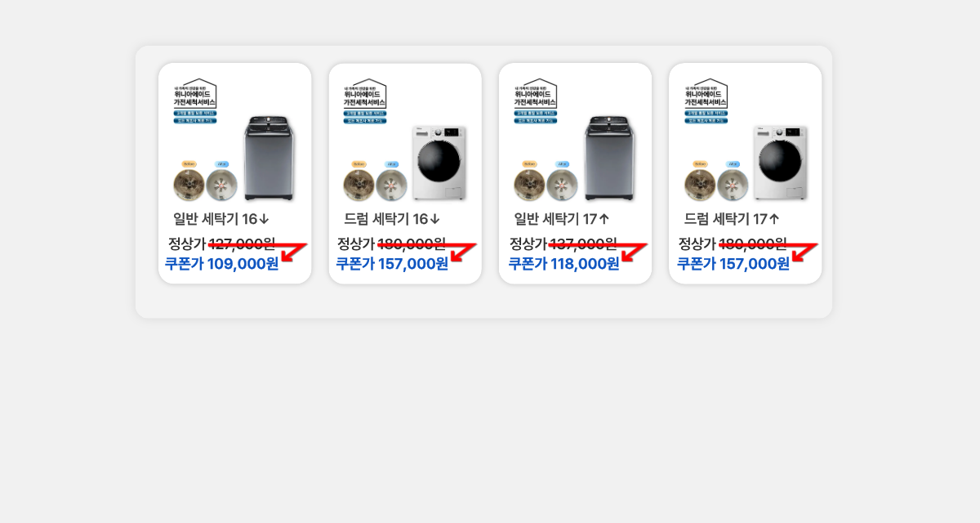Select the 드럼 세탁기 17↑ product title

coord(732,219)
